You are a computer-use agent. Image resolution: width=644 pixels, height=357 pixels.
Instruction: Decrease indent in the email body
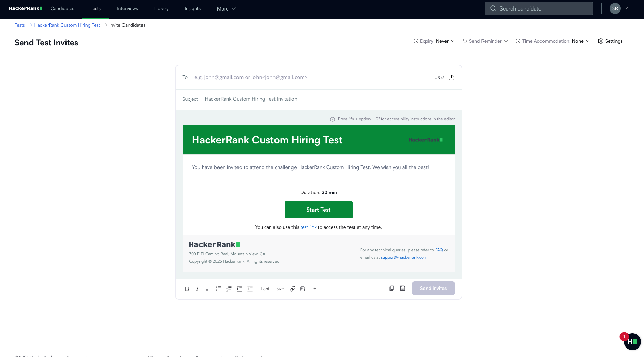[x=250, y=289]
